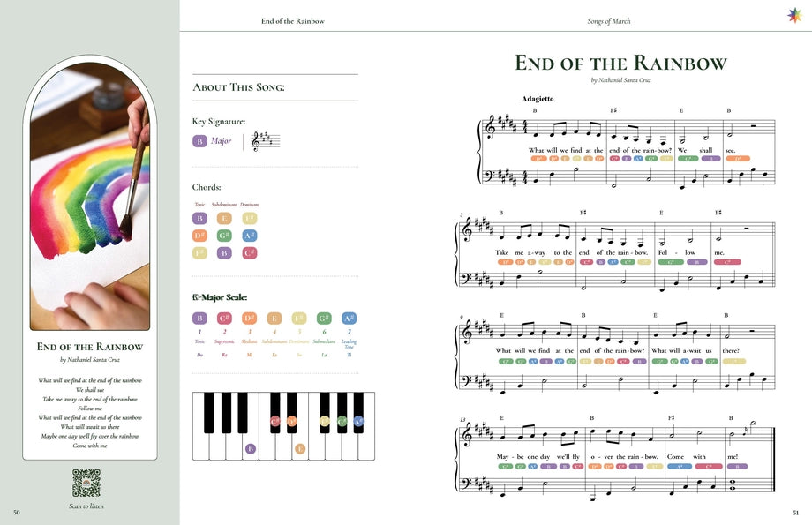Click the large End of the Rainbow score title

coord(620,63)
